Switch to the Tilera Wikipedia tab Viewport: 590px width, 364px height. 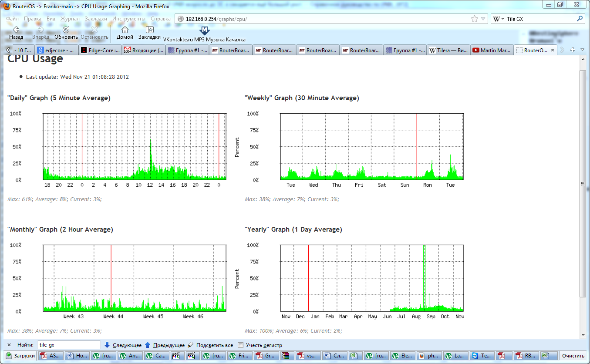click(x=448, y=51)
